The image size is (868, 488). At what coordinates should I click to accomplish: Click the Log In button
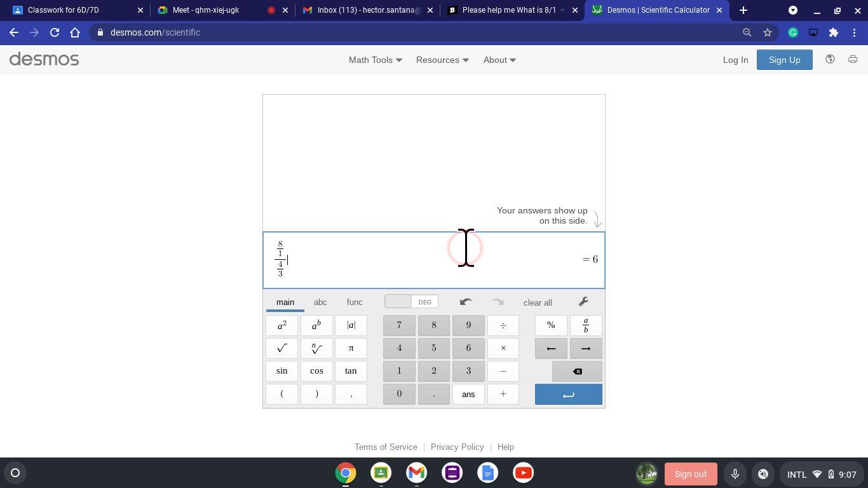(x=735, y=60)
